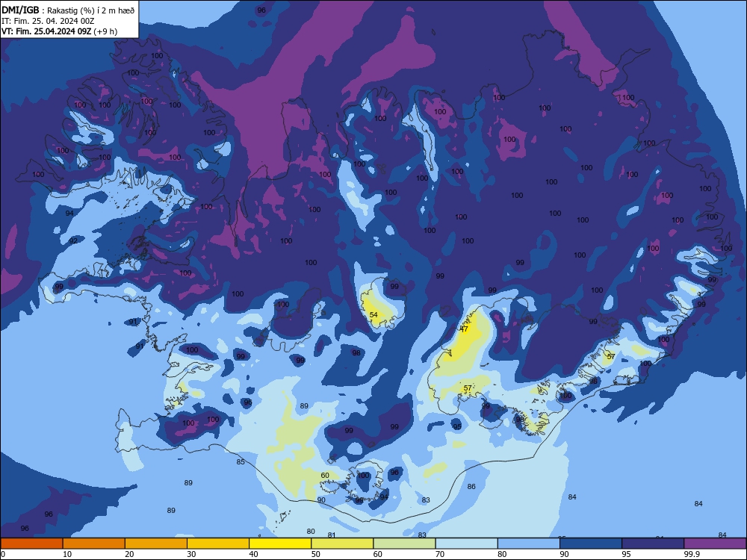Click the 'IT: Fim. 25. 04. 2024 00Z' line
The image size is (747, 560).
pyautogui.click(x=48, y=21)
